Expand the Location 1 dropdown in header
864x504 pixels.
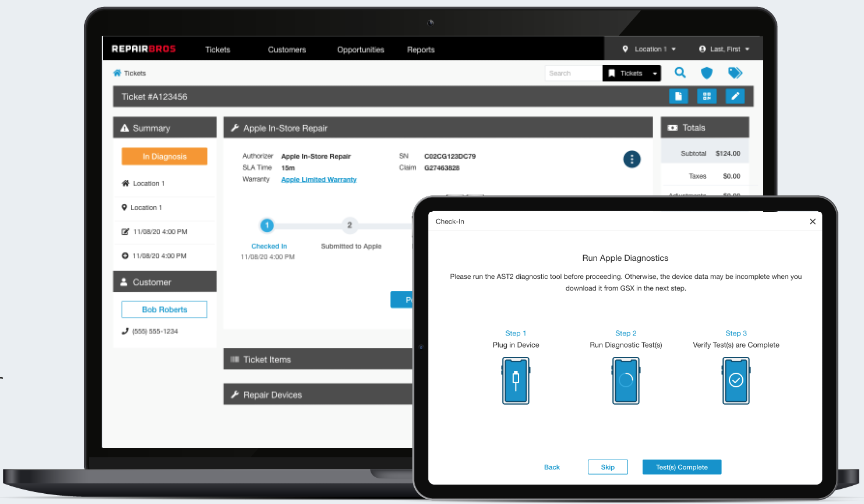pyautogui.click(x=649, y=49)
